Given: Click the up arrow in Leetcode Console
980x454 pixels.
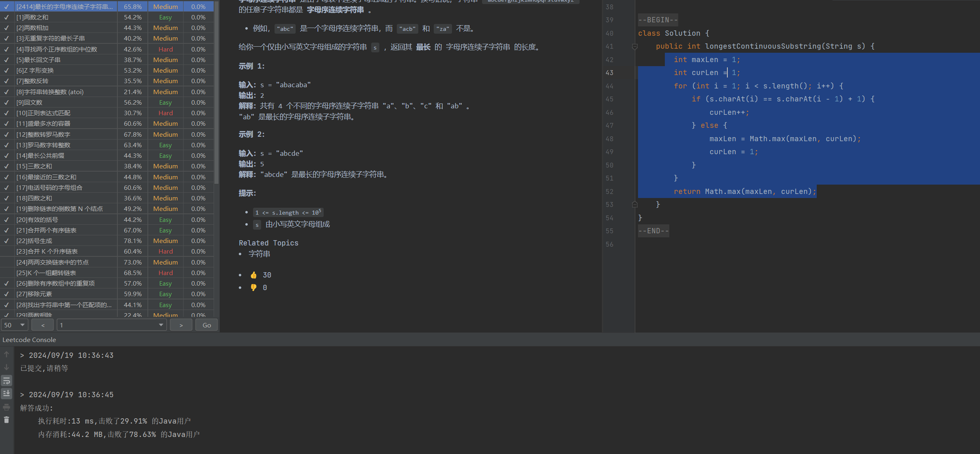Looking at the screenshot, I should [x=6, y=354].
